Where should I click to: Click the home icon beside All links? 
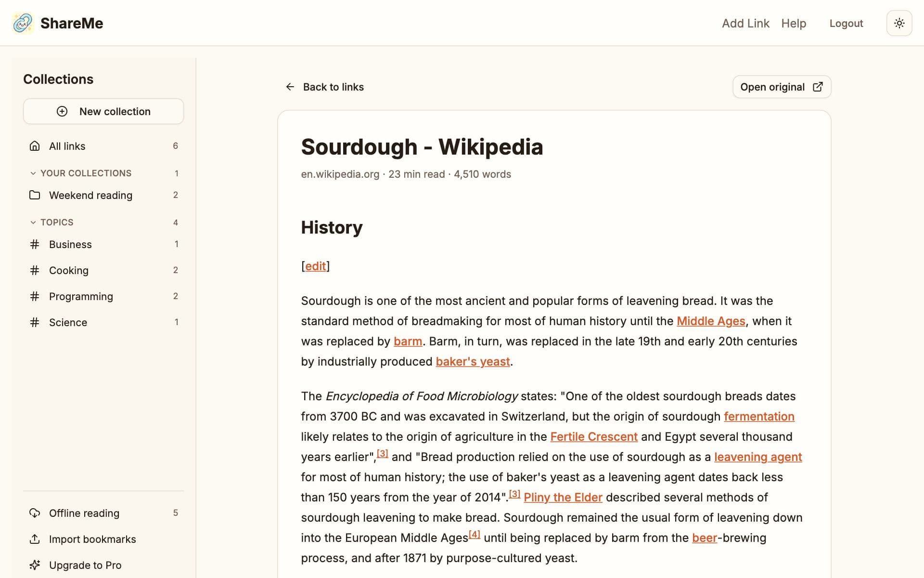tap(35, 146)
